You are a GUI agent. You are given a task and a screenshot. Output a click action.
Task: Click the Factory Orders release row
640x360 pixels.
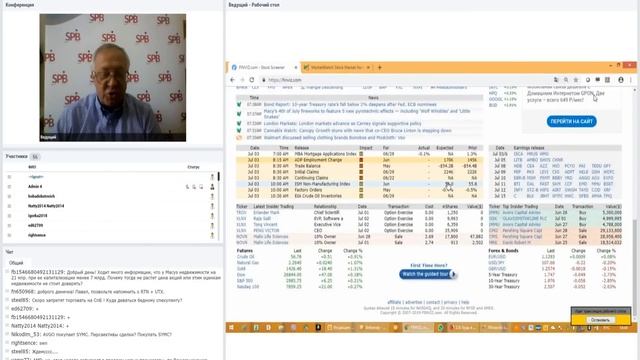(x=359, y=190)
